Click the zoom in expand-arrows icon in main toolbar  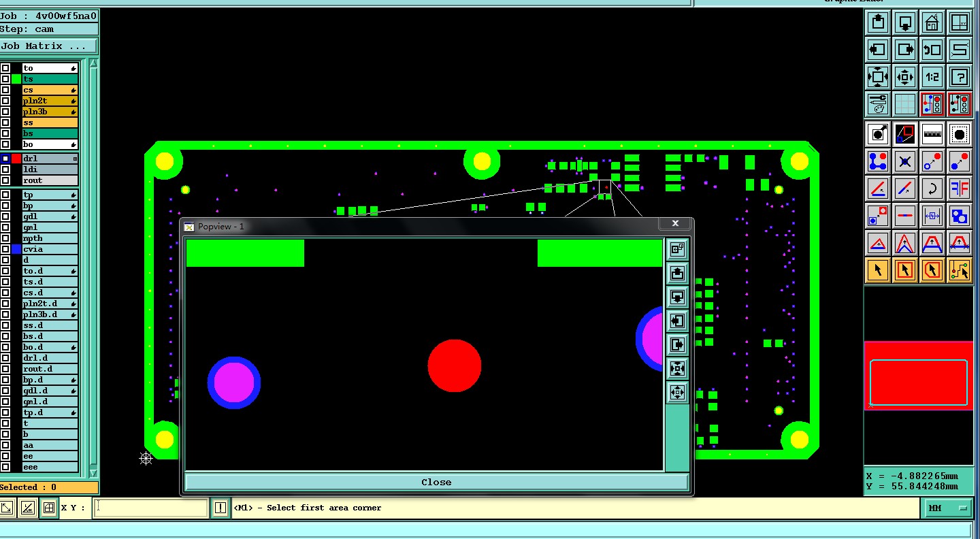878,77
